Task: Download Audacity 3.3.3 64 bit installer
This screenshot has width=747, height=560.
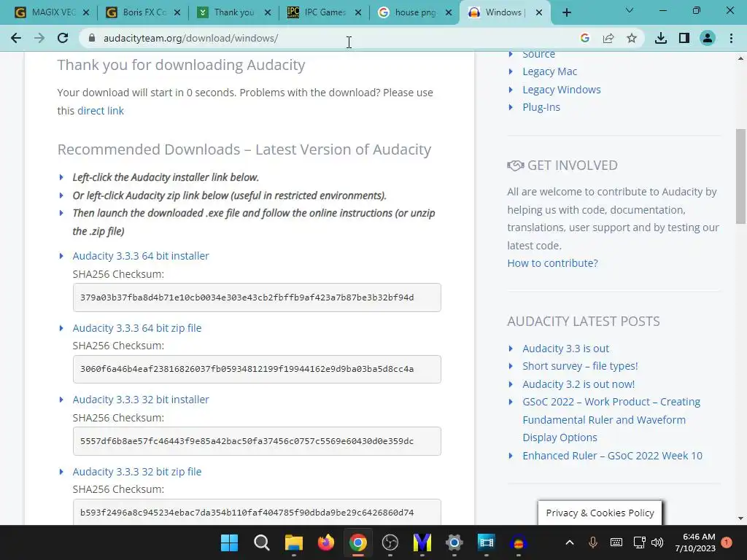Action: (141, 256)
